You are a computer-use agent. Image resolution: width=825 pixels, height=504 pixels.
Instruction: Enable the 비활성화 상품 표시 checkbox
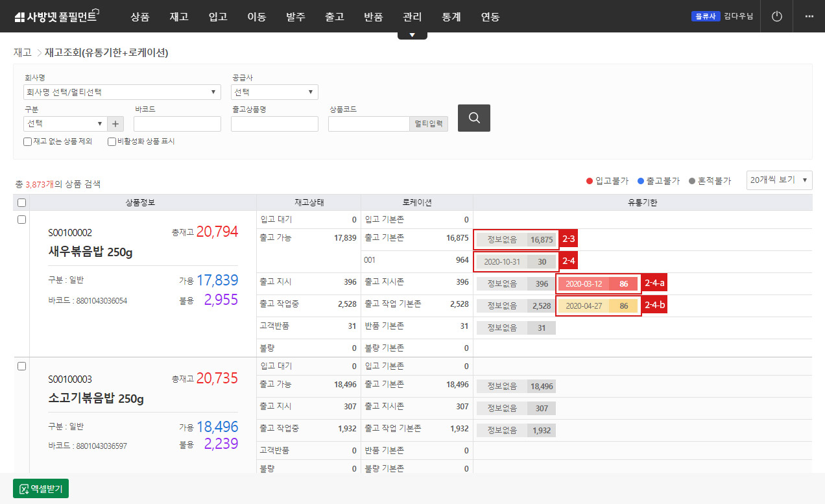pyautogui.click(x=112, y=141)
